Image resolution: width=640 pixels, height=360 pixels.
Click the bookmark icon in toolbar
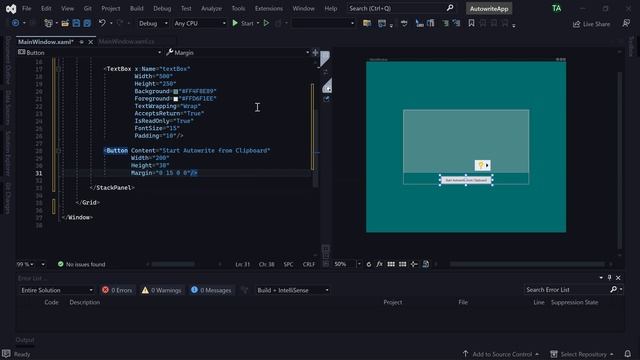click(x=471, y=23)
